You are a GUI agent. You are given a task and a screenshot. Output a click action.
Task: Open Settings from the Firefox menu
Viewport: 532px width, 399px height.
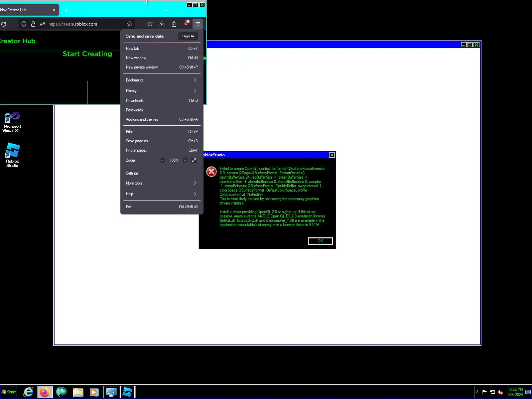tap(162, 173)
